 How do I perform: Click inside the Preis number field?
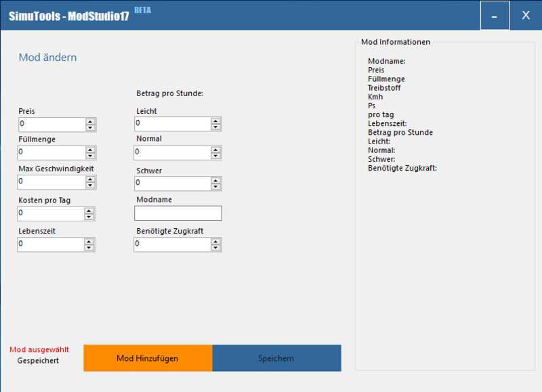pyautogui.click(x=51, y=125)
